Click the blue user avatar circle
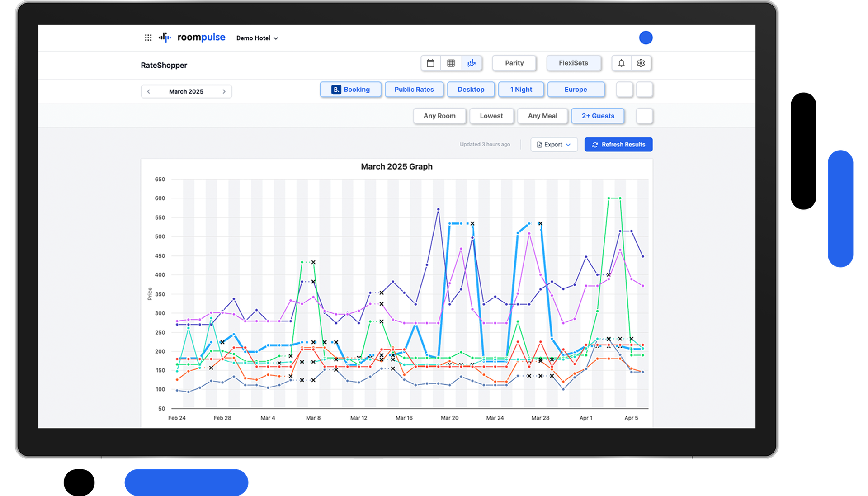Screen dimensions: 868x496 646,38
